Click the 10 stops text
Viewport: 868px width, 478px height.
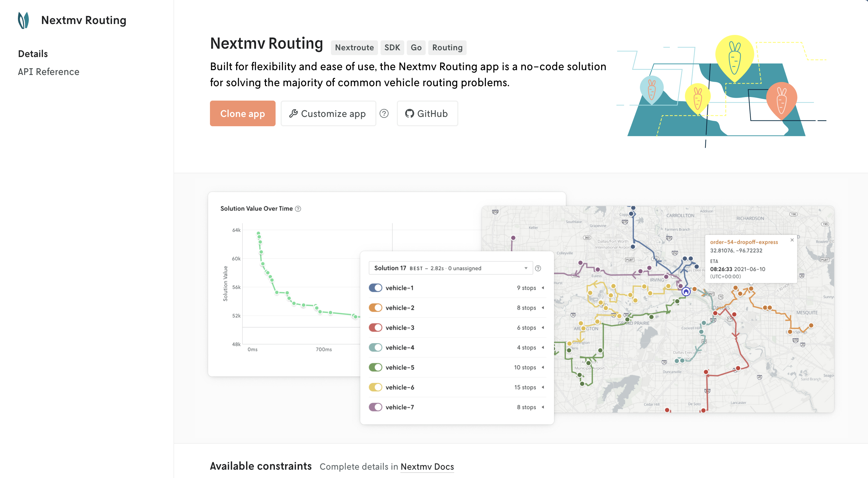tap(525, 367)
